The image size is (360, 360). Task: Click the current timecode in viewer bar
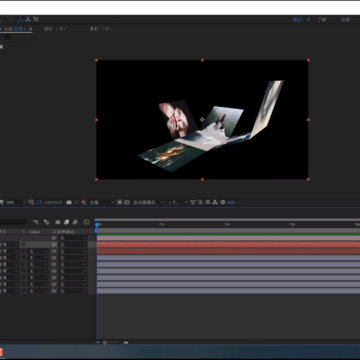[53, 202]
